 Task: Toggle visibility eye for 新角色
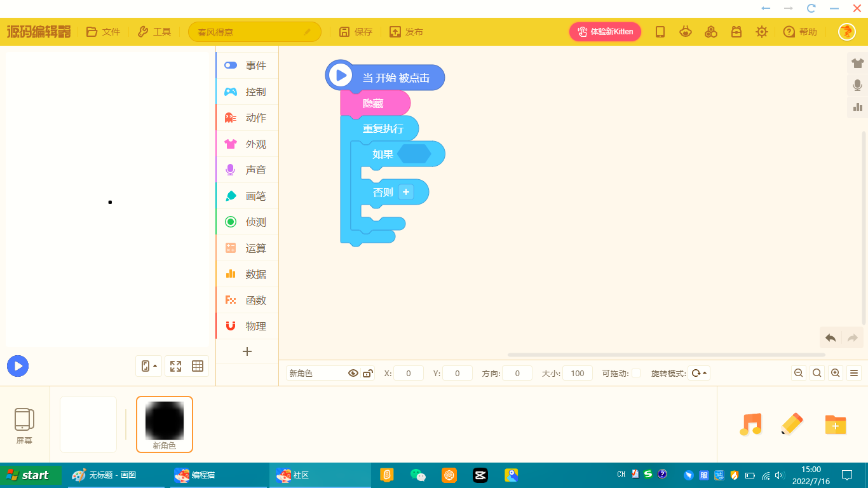click(353, 373)
